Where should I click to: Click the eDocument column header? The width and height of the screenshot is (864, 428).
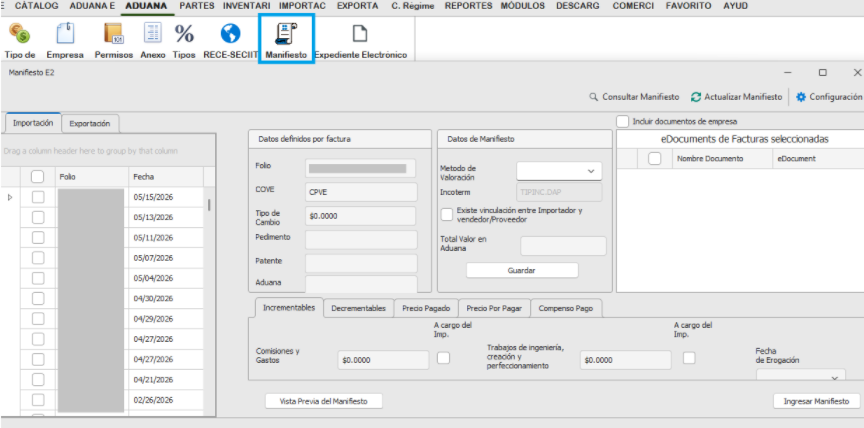click(818, 159)
